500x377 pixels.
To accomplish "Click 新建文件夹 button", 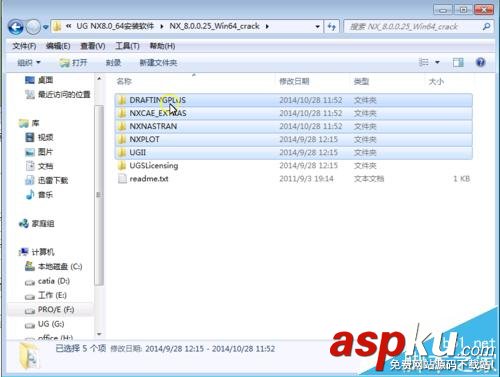I will point(158,62).
